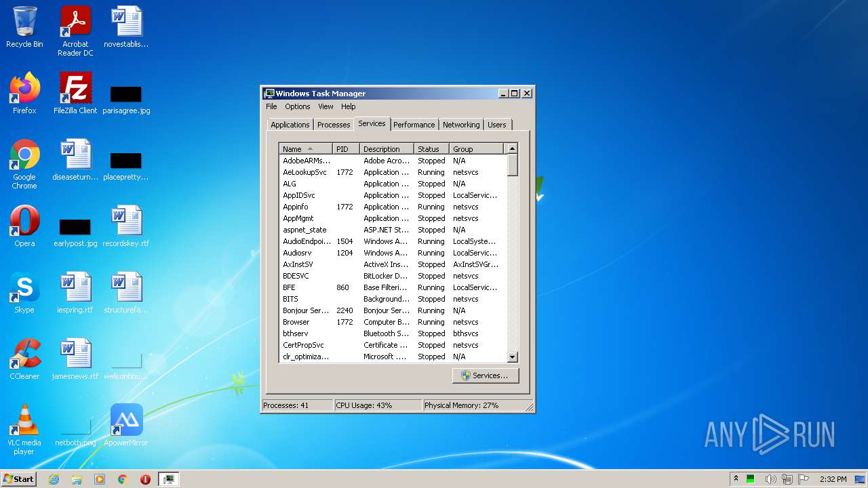Select the BITS service row
The width and height of the screenshot is (868, 488).
[393, 299]
